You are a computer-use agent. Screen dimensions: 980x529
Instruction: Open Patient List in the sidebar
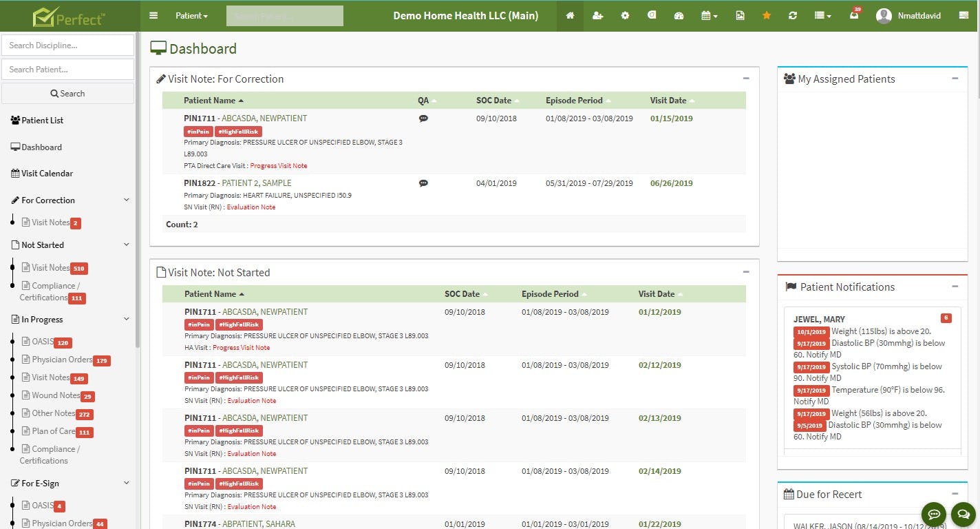pos(37,120)
